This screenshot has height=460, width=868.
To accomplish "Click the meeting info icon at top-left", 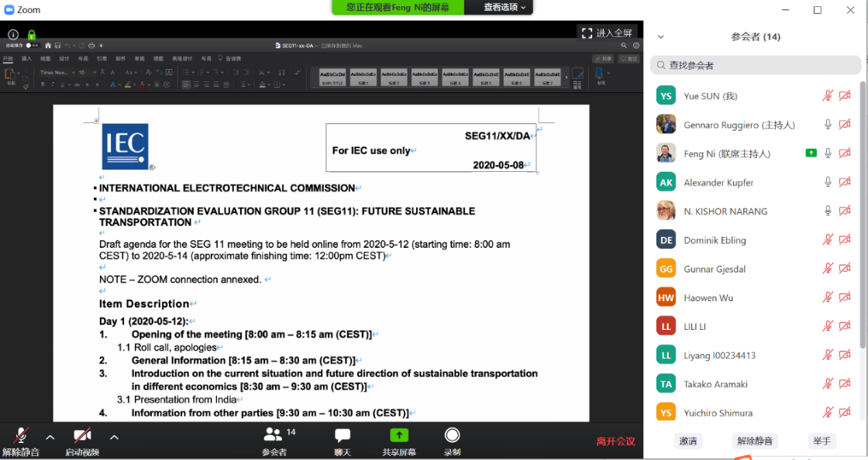I will click(x=13, y=35).
